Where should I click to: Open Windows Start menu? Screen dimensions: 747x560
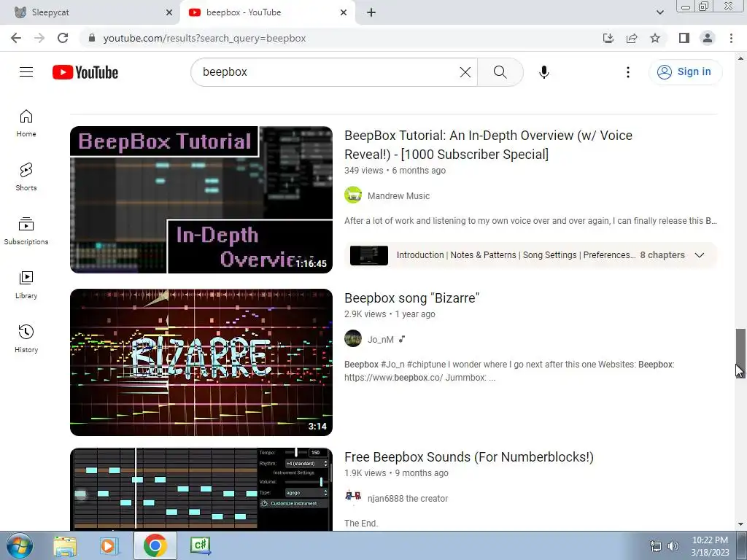[19, 545]
